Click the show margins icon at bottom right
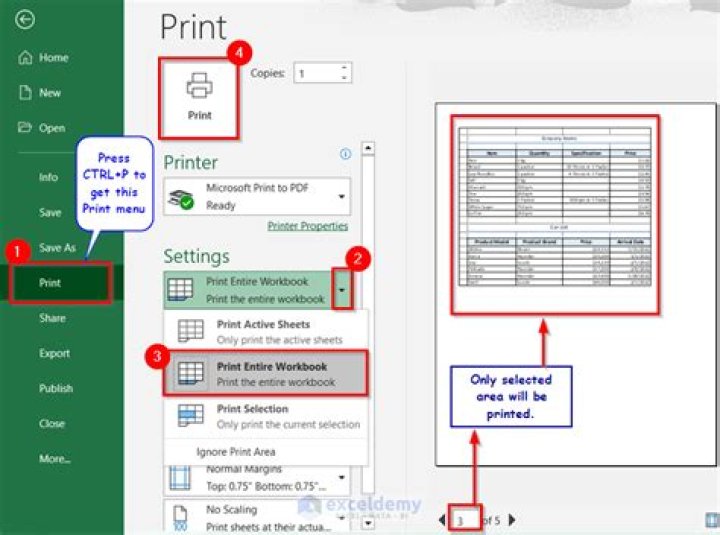This screenshot has height=535, width=720. click(712, 519)
